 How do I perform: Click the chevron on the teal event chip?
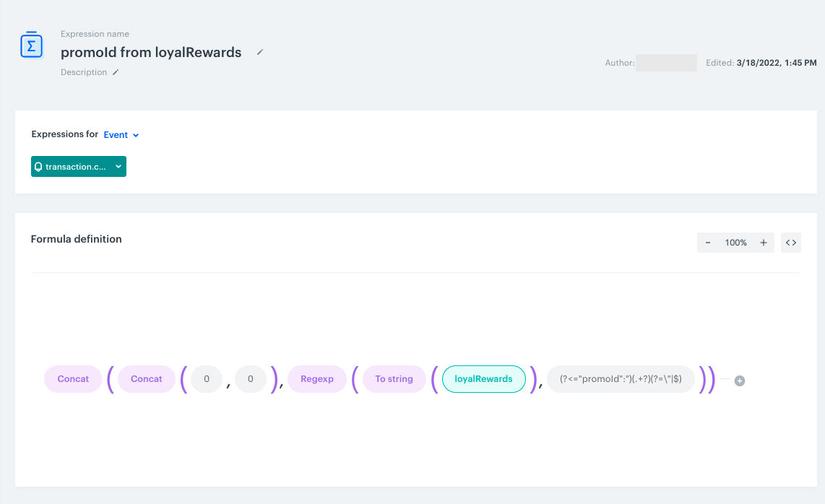[118, 166]
